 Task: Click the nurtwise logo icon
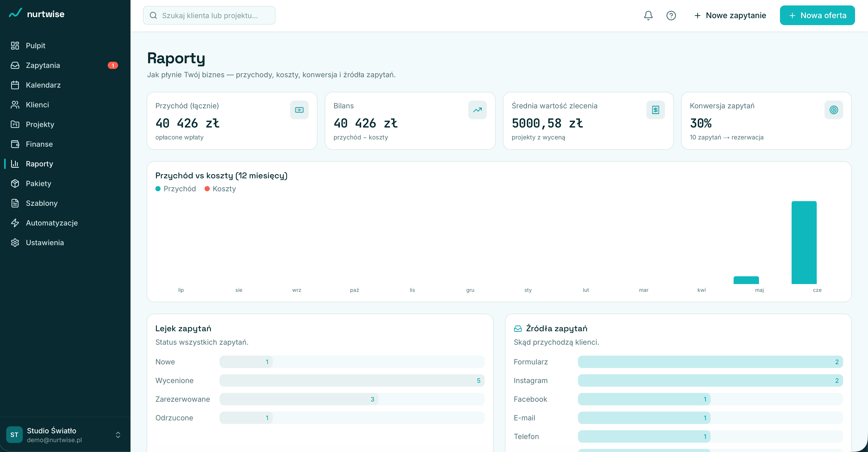click(16, 13)
